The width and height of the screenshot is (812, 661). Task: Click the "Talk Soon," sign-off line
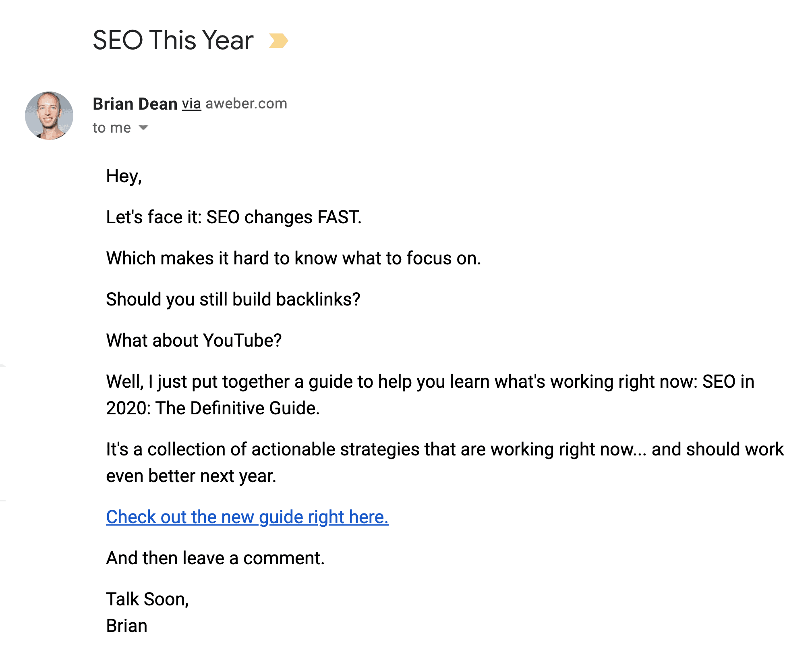(147, 599)
